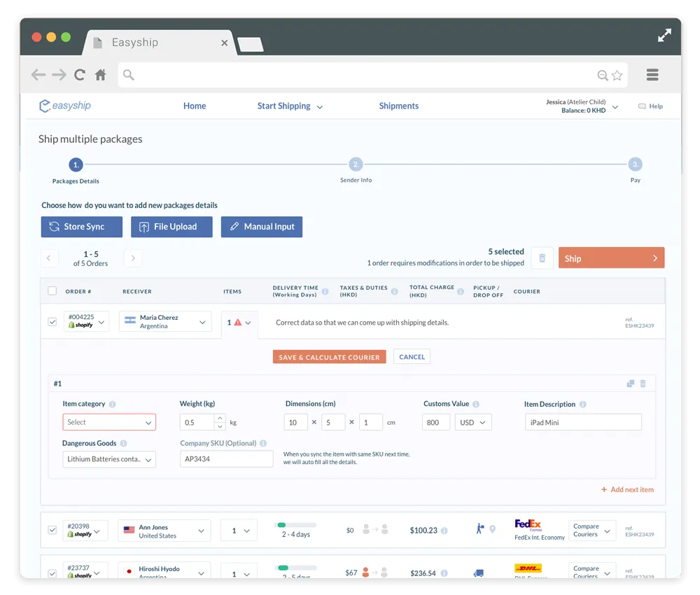Viewport: 700px width, 595px height.
Task: Click the Store Sync button
Action: tap(82, 227)
